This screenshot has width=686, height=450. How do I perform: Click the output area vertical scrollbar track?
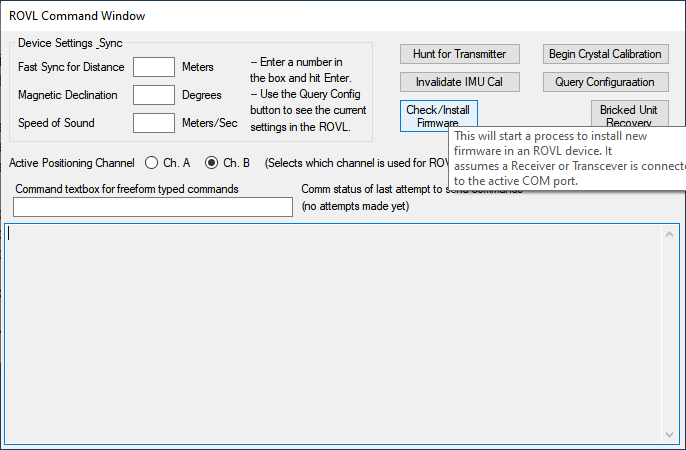tap(670, 330)
